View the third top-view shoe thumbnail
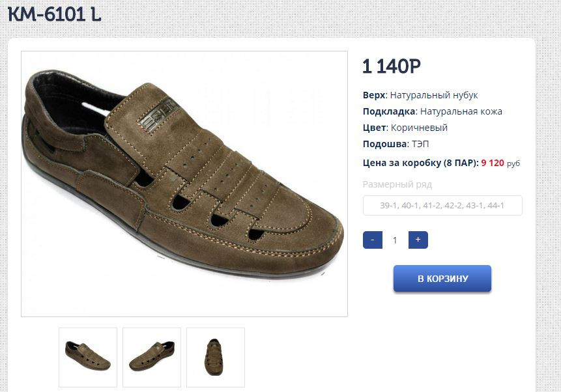 coord(216,357)
